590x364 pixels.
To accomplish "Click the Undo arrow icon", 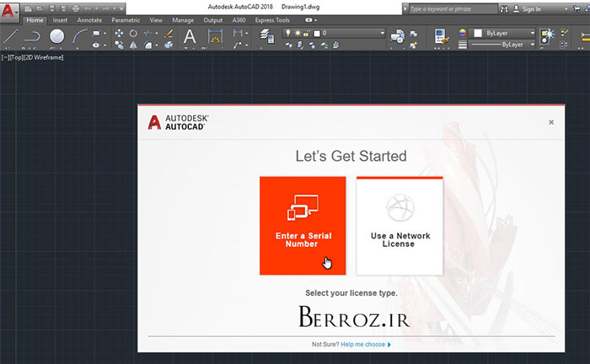I will pyautogui.click(x=88, y=8).
